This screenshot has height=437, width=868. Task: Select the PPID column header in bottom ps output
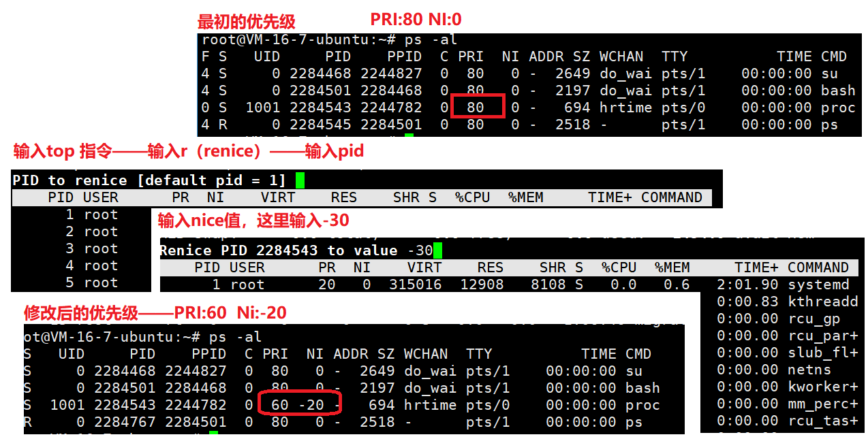(209, 354)
